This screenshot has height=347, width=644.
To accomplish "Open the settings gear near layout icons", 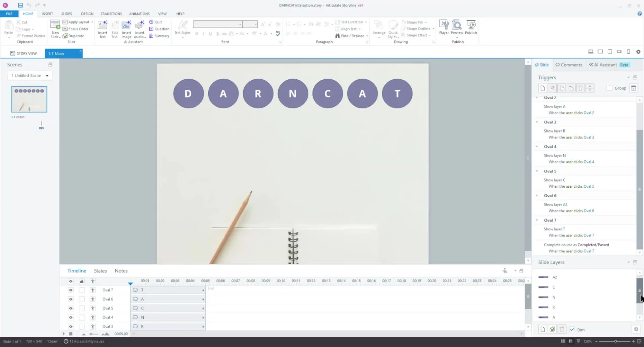I will (x=638, y=52).
